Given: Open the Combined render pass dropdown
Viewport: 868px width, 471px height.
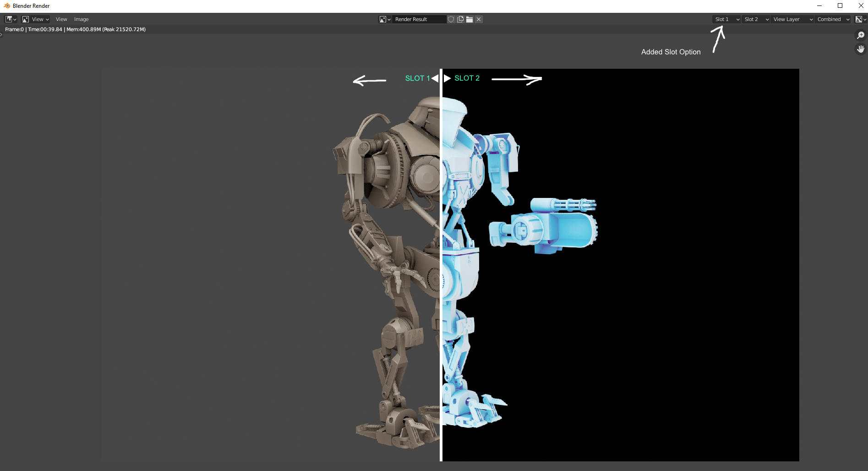Looking at the screenshot, I should (833, 19).
